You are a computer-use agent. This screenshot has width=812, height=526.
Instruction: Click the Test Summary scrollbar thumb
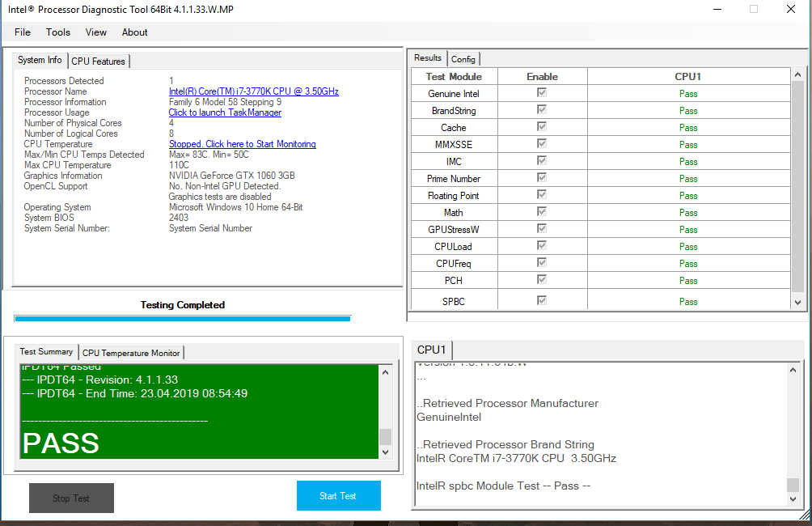(385, 437)
